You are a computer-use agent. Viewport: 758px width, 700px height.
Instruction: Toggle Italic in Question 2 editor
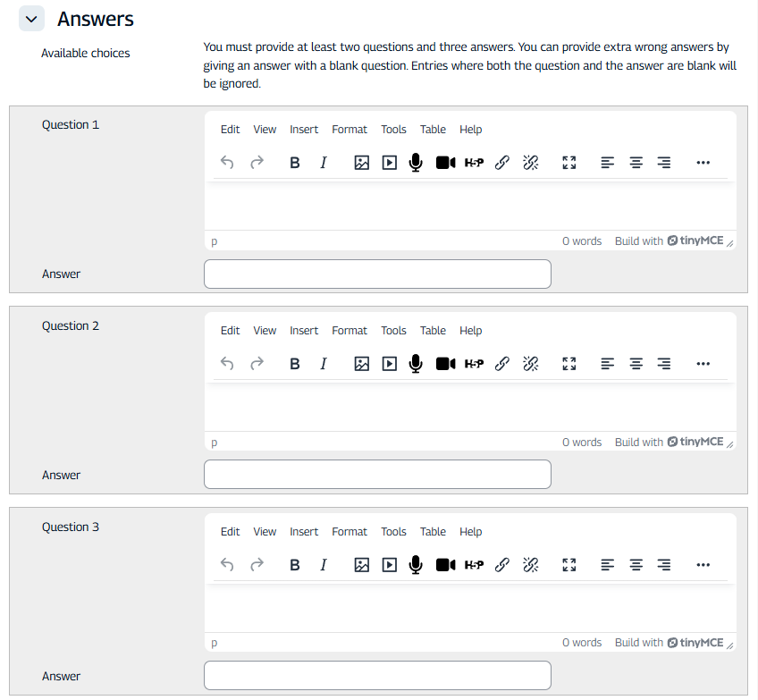(x=324, y=364)
